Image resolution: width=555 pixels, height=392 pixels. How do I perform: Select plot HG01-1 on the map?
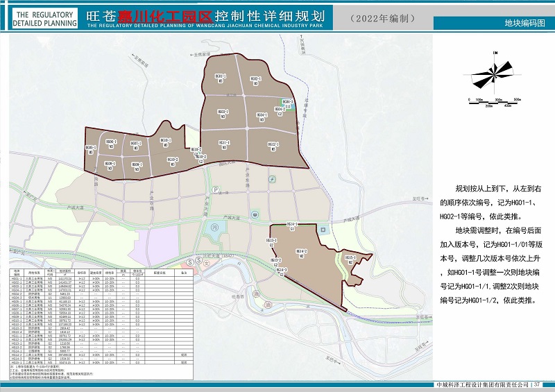pyautogui.click(x=220, y=77)
